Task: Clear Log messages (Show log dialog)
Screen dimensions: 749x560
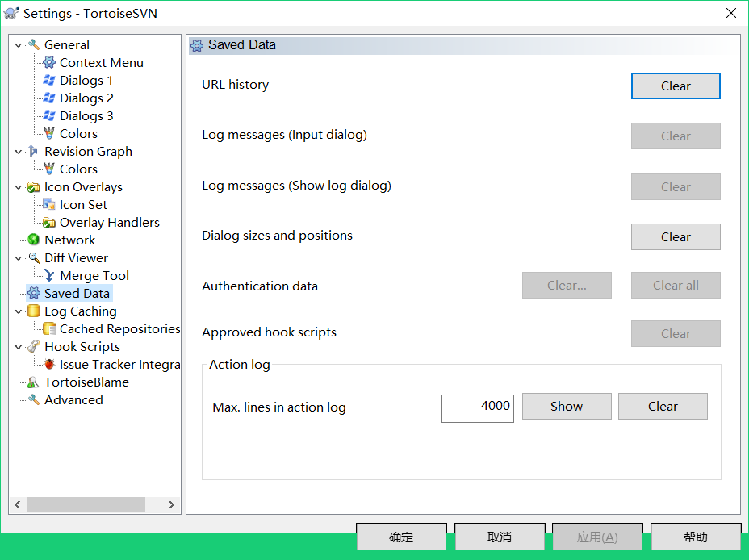Action: click(x=676, y=186)
